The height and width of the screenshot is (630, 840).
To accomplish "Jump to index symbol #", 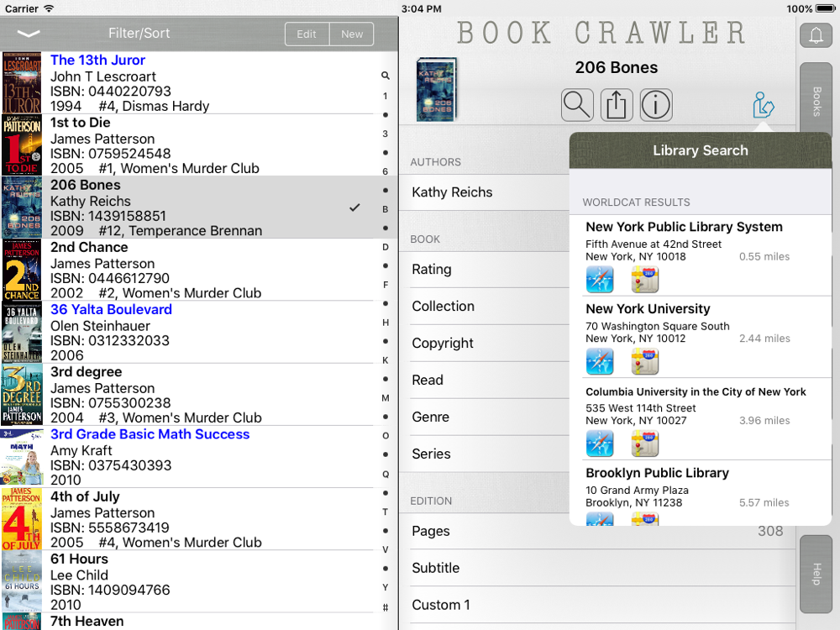I will tap(386, 607).
